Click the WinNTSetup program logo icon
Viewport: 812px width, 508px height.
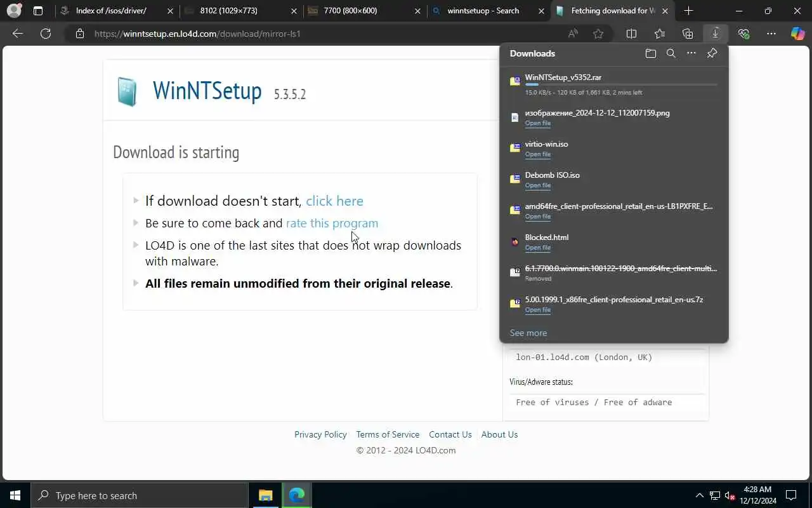point(127,91)
